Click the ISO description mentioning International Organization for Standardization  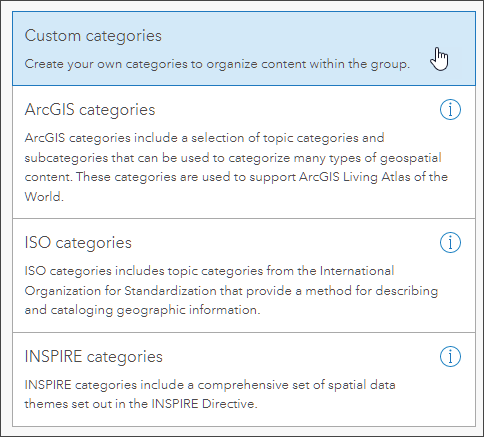(231, 290)
